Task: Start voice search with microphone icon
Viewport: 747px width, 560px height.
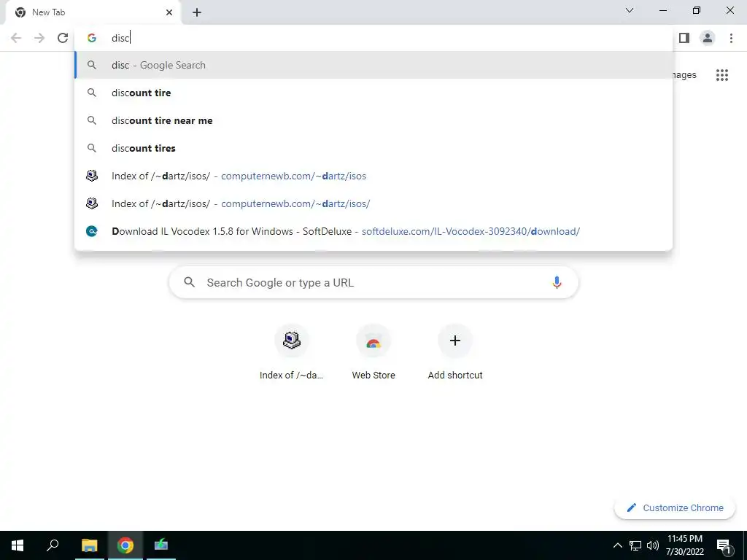Action: click(557, 282)
